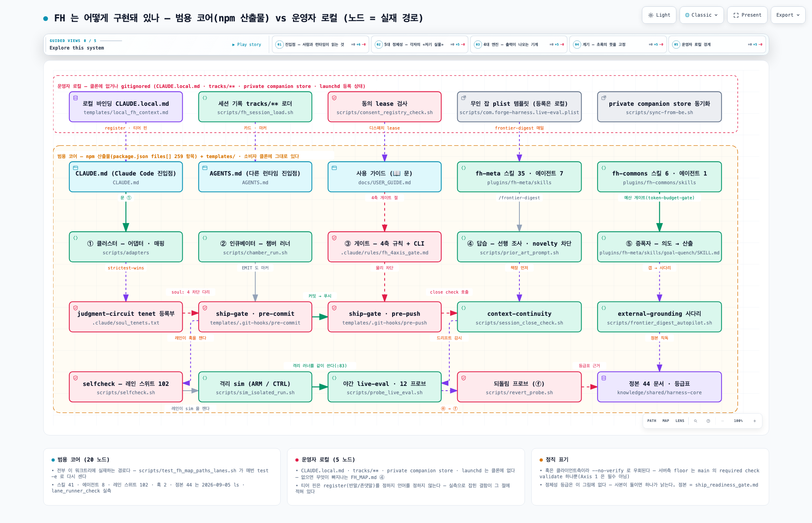Viewport: 812px width, 523px height.
Task: Toggle PATH mode in canvas toolbar
Action: pos(652,421)
